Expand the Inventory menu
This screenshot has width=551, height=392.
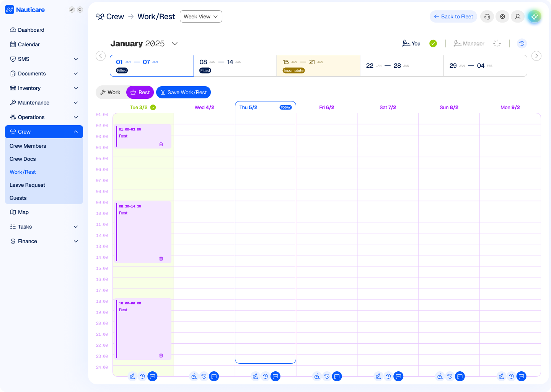44,88
